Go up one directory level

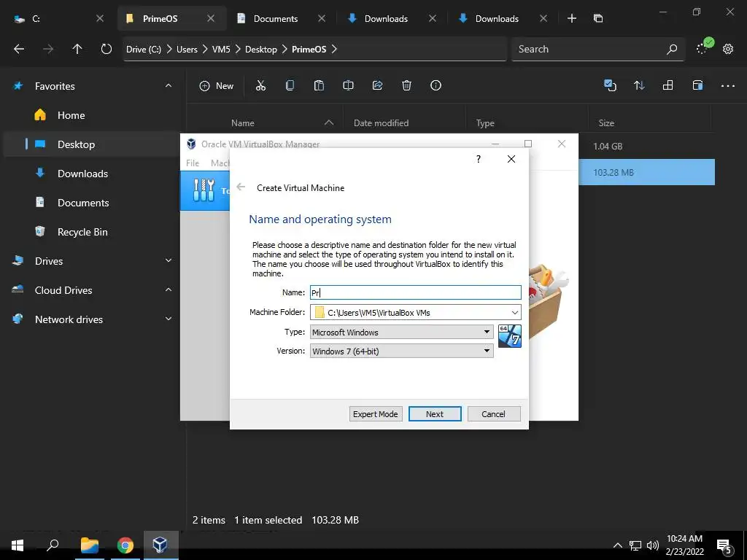coord(77,49)
